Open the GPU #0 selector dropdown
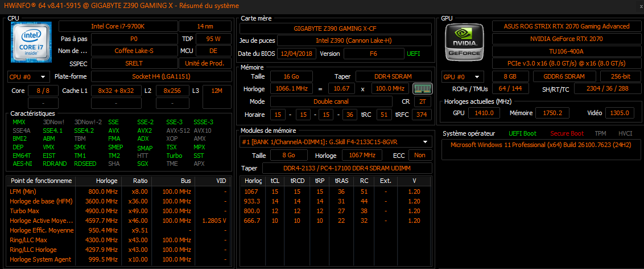Image resolution: width=644 pixels, height=269 pixels. [x=462, y=77]
